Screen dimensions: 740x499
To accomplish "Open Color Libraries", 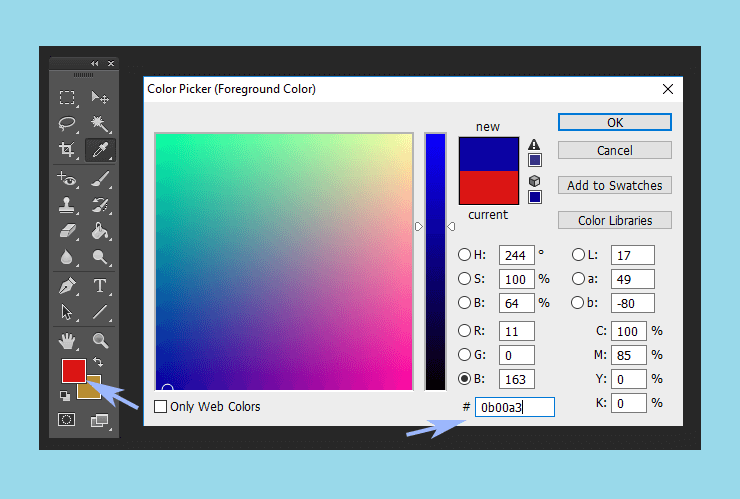I will (x=614, y=220).
